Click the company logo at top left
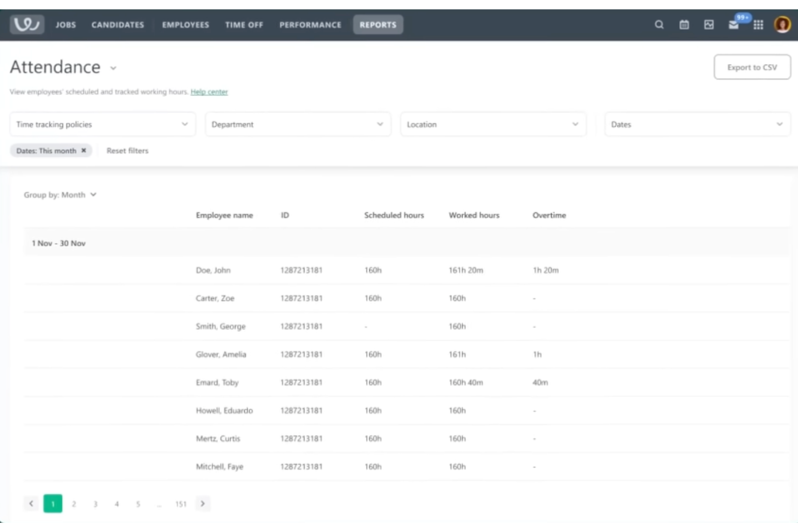798x532 pixels. click(x=26, y=24)
